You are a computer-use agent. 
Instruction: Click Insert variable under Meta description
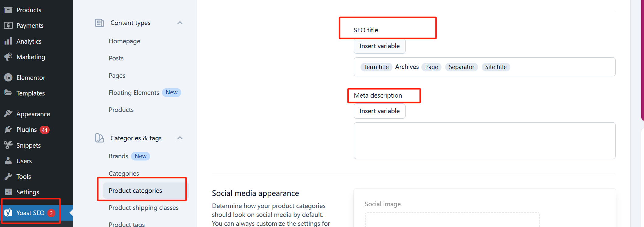click(379, 111)
